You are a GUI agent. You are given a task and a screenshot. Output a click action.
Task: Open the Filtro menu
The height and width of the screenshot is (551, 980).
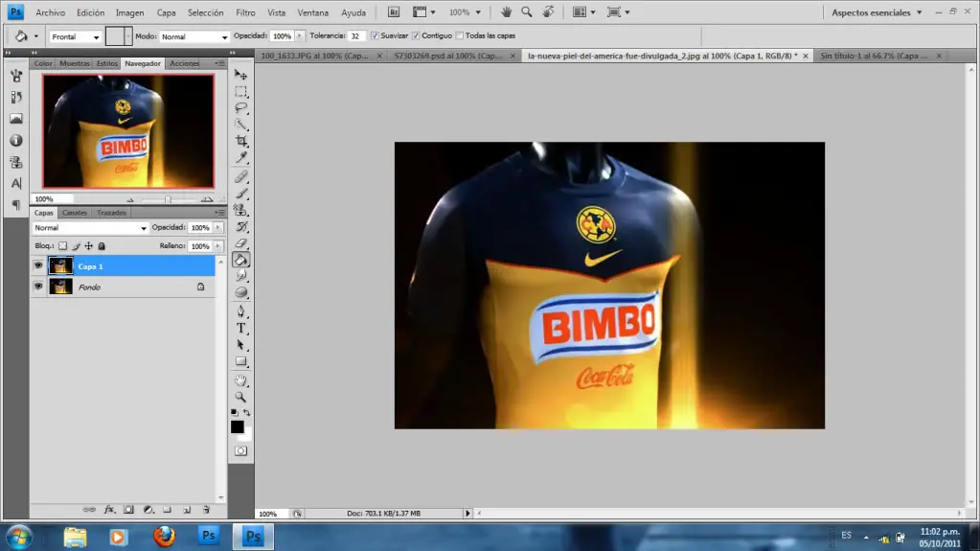coord(245,12)
